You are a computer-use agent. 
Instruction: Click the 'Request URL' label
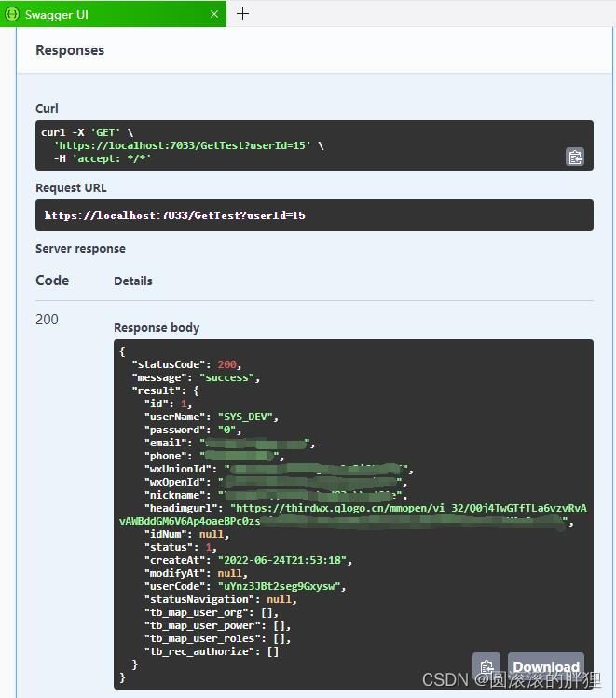coord(71,188)
